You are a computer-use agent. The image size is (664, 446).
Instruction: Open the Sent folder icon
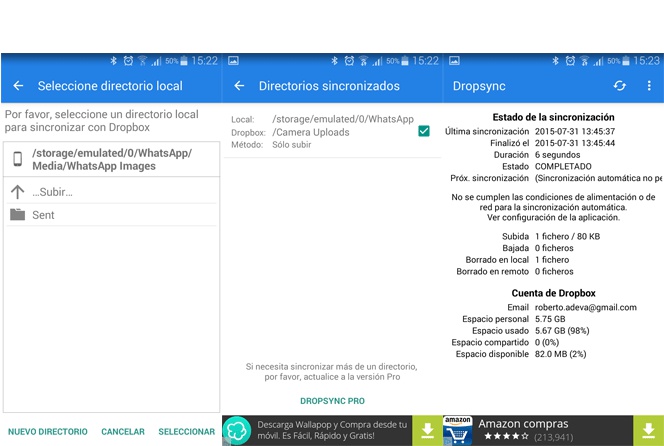click(x=17, y=214)
